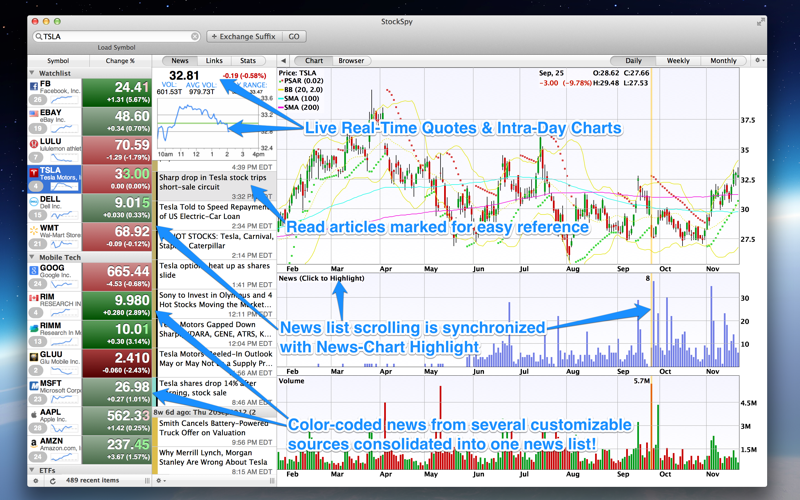Click the resize grip beside recent items
This screenshot has height=500, width=800.
(x=147, y=481)
